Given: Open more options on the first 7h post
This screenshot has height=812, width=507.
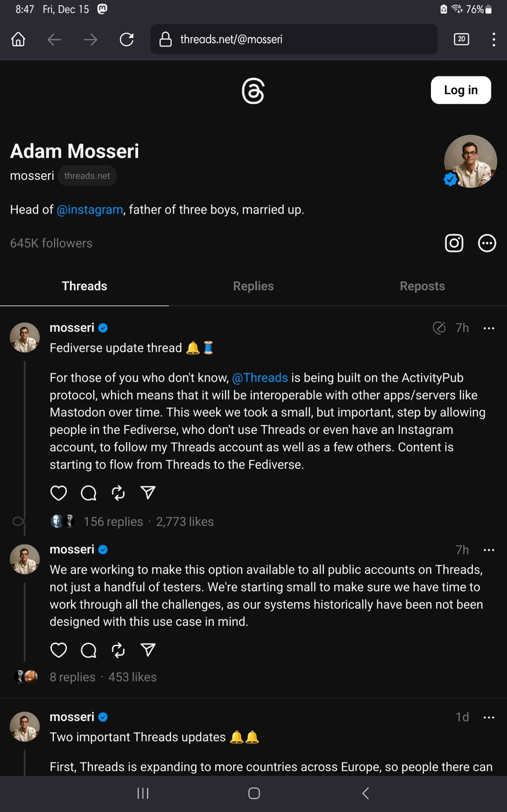Looking at the screenshot, I should (x=489, y=328).
